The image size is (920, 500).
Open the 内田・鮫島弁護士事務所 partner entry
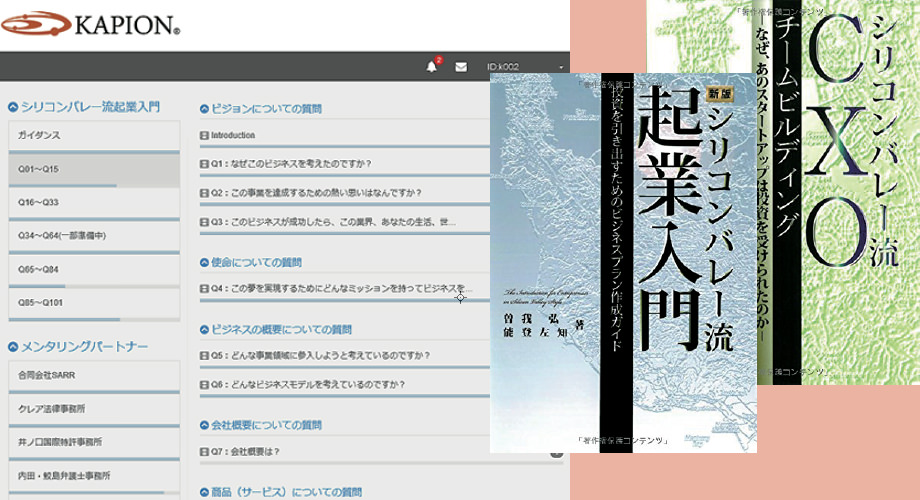(94, 476)
